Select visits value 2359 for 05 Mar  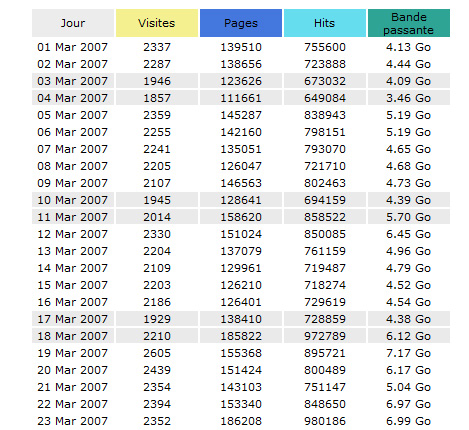coord(157,115)
